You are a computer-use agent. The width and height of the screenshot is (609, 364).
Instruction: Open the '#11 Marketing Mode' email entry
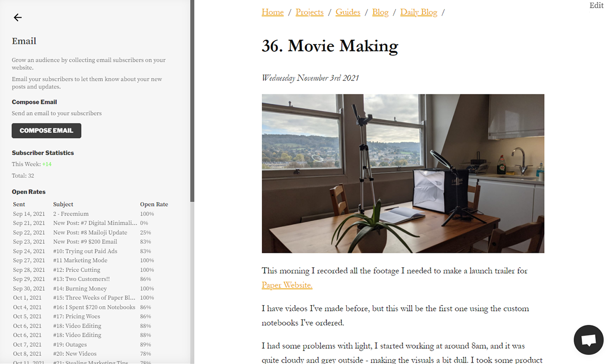coord(80,260)
